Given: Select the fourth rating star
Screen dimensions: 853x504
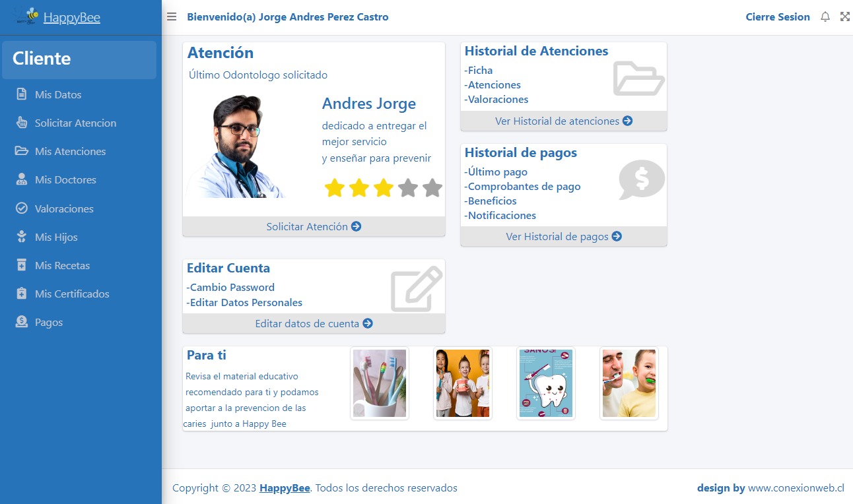Looking at the screenshot, I should 408,188.
